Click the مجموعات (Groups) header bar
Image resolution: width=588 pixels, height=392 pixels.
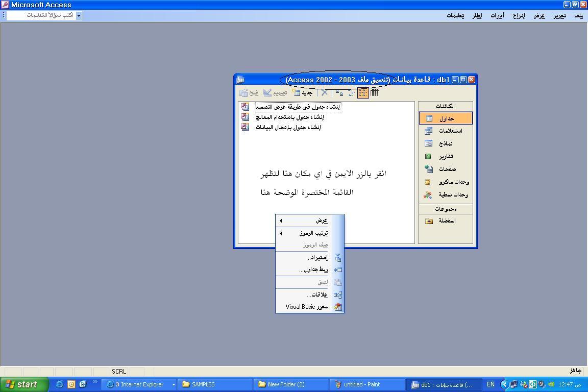[x=446, y=209]
